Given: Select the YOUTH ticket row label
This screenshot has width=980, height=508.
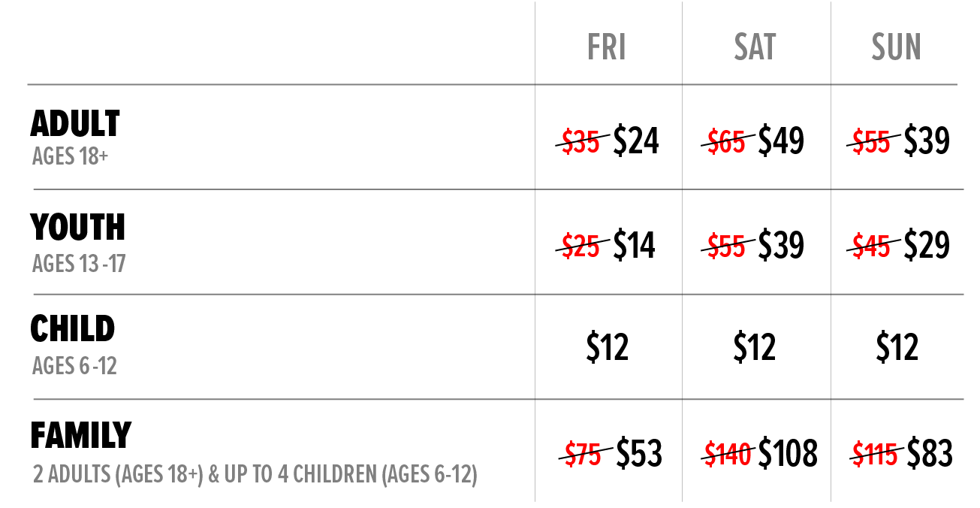Looking at the screenshot, I should pyautogui.click(x=77, y=227).
